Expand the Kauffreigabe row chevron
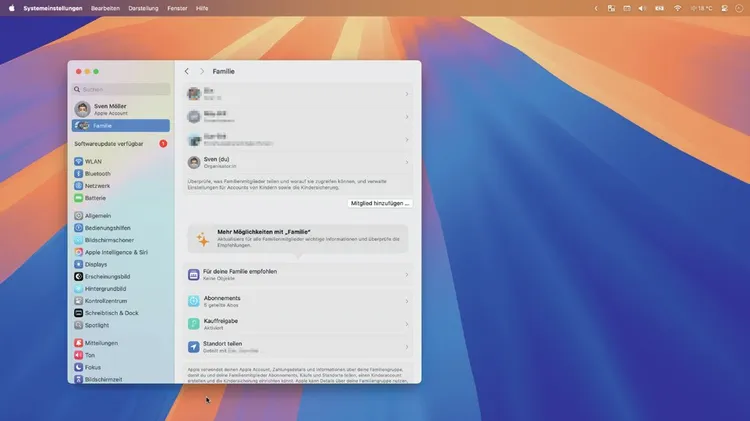750x421 pixels. tap(407, 324)
